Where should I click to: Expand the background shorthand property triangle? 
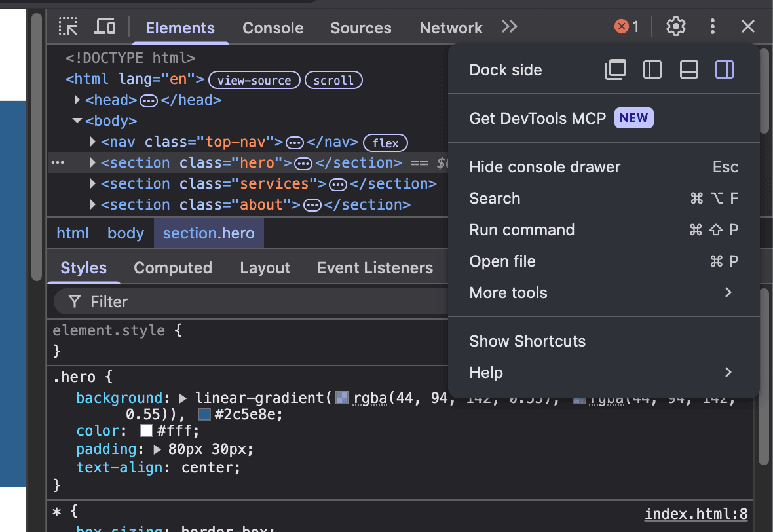click(183, 398)
